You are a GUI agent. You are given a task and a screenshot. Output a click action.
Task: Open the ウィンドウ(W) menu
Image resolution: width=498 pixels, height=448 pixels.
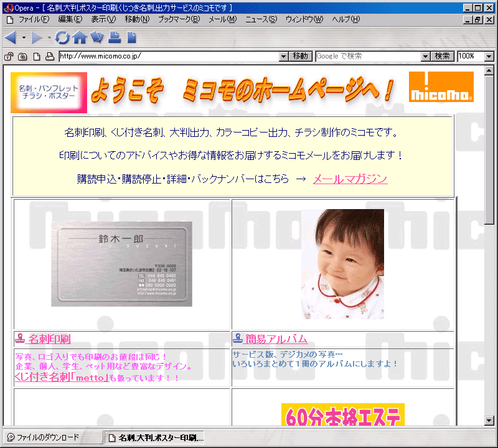[304, 20]
